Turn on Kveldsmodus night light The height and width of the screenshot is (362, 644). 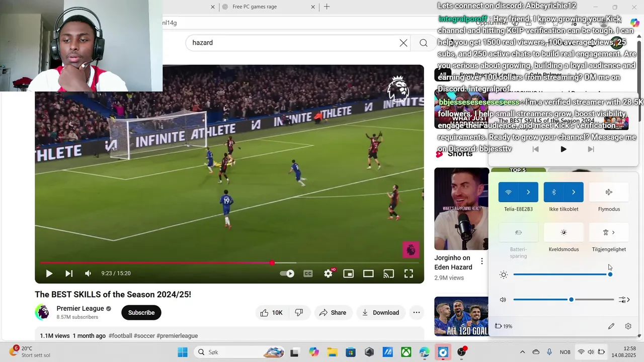[x=563, y=232]
